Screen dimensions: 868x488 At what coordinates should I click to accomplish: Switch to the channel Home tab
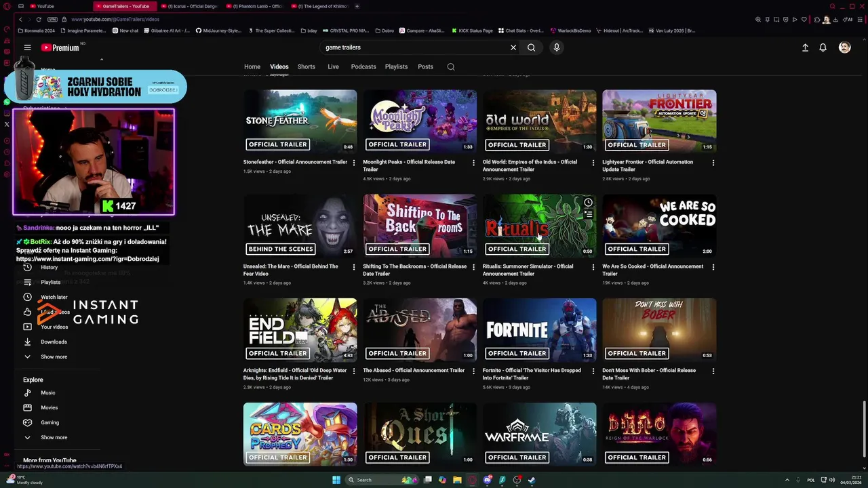click(252, 66)
